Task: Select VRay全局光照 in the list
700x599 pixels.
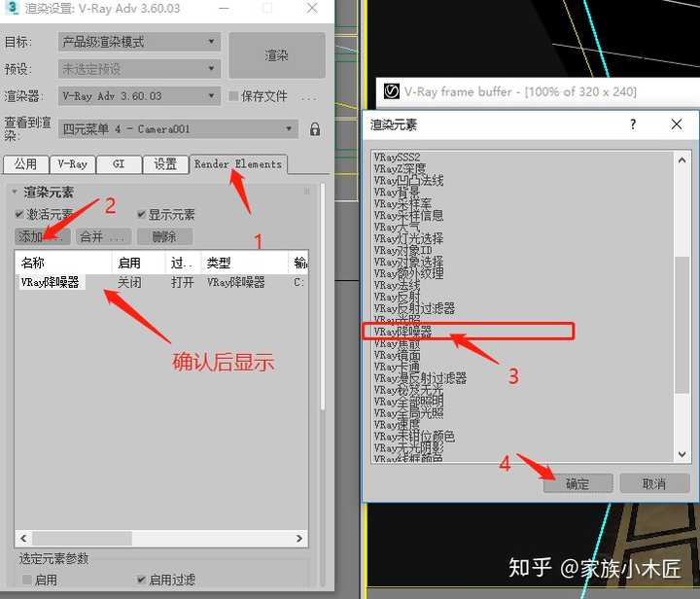Action: 408,413
